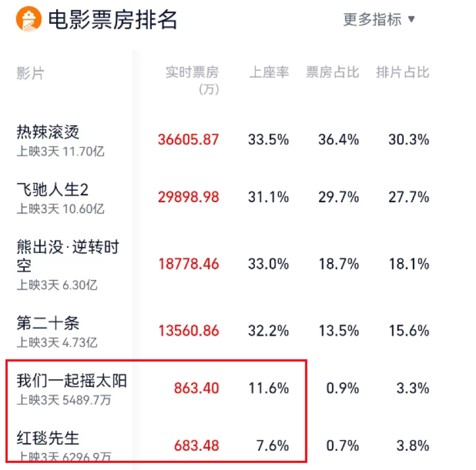This screenshot has height=470, width=476.
Task: Open the movie 飞驰人生2
Action: coord(52,190)
